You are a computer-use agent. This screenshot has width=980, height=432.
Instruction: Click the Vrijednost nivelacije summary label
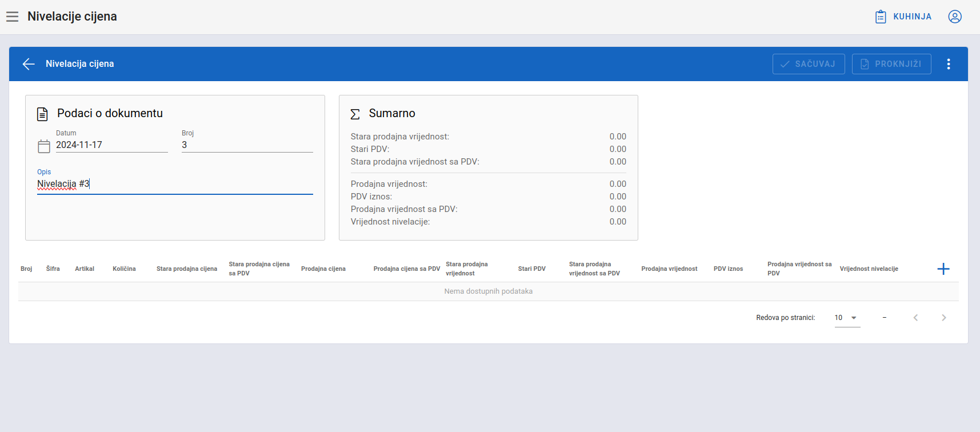pyautogui.click(x=390, y=222)
